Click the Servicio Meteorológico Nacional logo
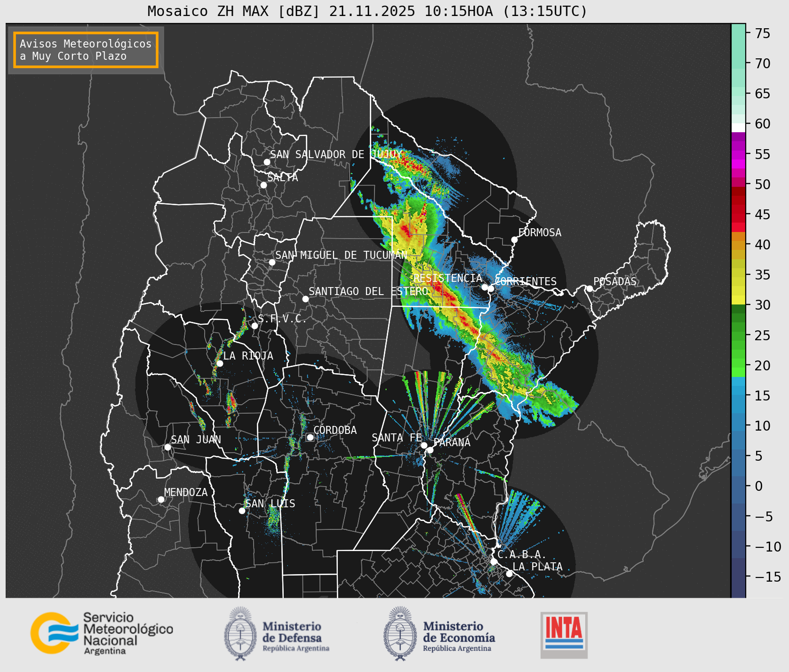This screenshot has width=789, height=672. pos(102,633)
